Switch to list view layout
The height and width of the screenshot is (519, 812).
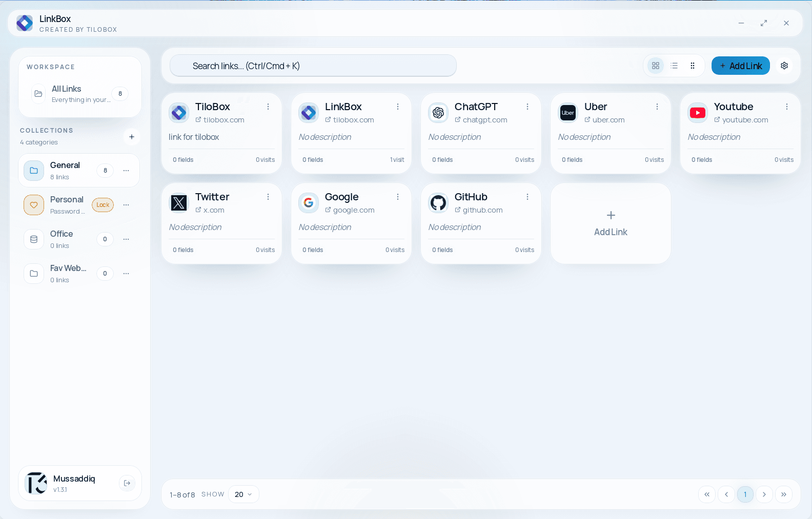click(674, 66)
